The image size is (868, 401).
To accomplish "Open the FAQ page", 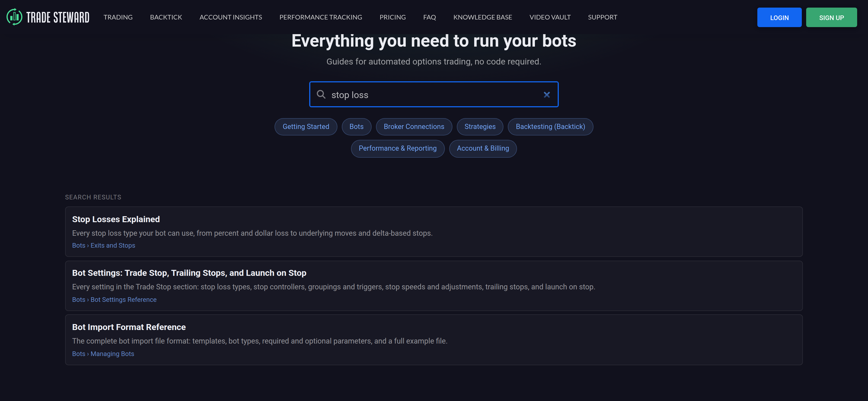I will click(x=429, y=17).
